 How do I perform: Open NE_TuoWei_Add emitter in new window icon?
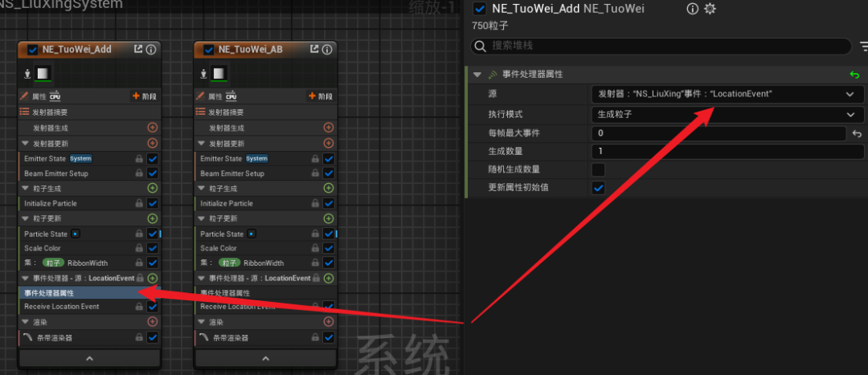(138, 49)
